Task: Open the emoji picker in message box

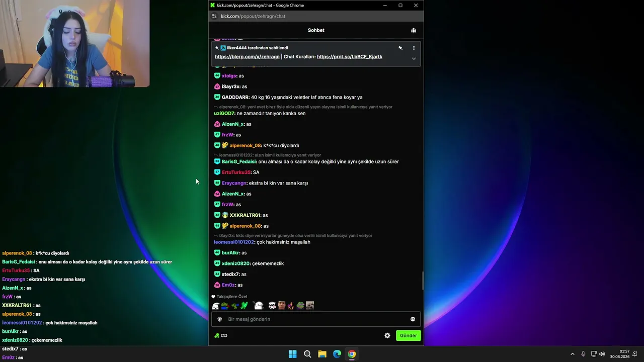Action: (413, 319)
